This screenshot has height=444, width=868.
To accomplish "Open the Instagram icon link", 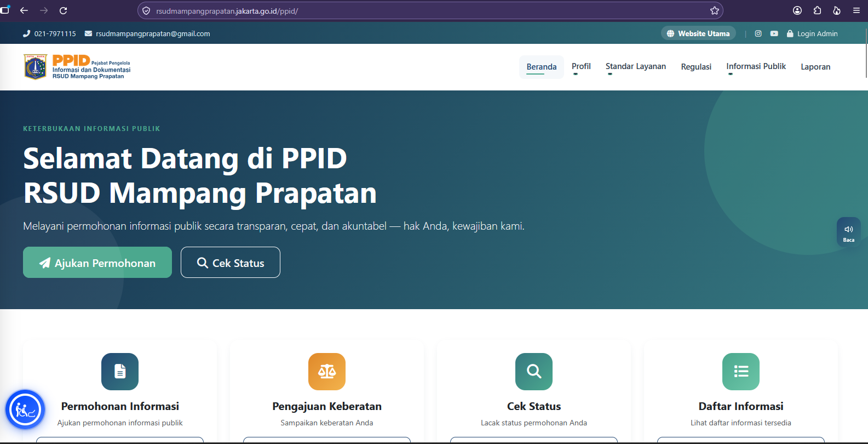I will coord(758,33).
